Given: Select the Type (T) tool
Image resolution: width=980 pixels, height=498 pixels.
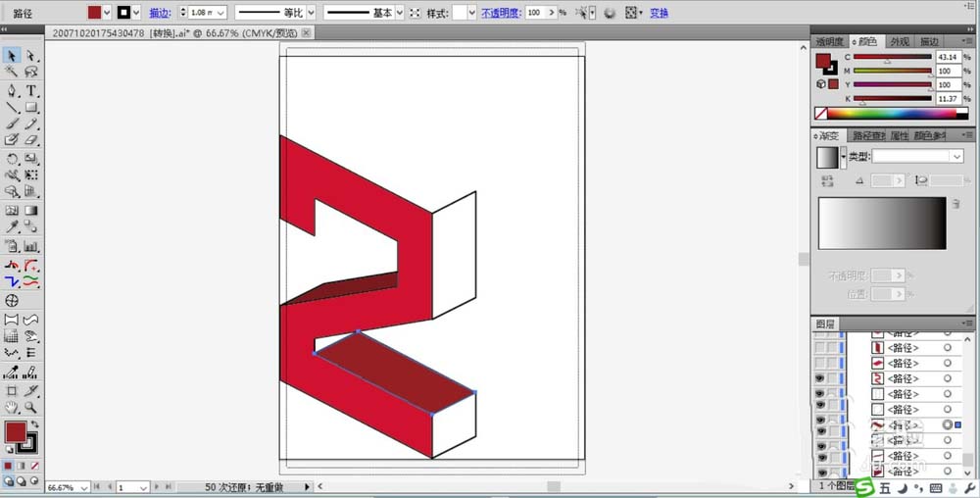Looking at the screenshot, I should point(30,91).
